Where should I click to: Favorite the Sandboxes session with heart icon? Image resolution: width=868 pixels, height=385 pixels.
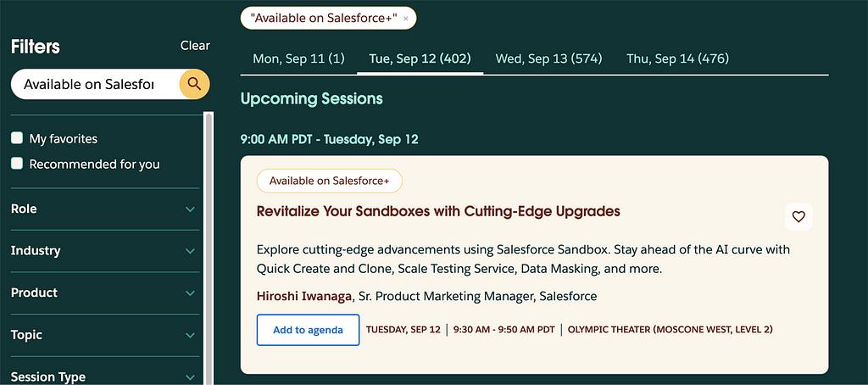click(798, 216)
